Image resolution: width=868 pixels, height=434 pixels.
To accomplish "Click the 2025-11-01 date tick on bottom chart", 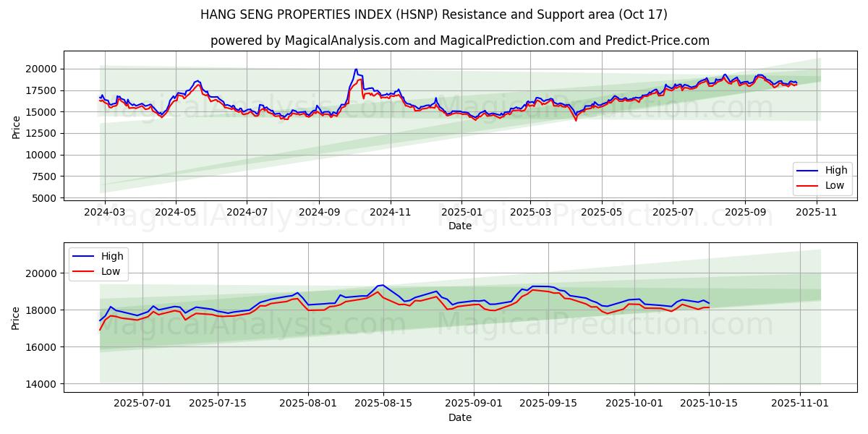I will tap(800, 404).
